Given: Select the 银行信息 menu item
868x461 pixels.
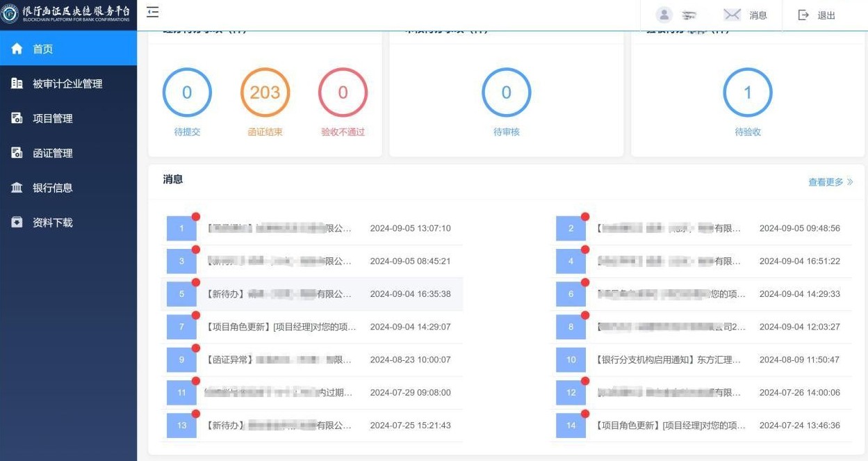Looking at the screenshot, I should tap(53, 188).
